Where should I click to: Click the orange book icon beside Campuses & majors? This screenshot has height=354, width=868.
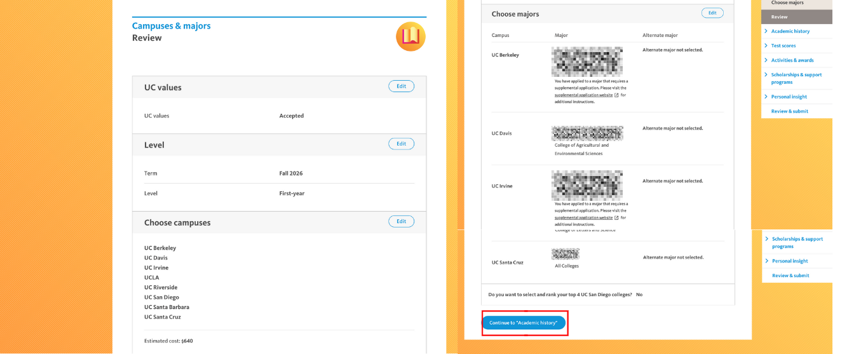pos(410,36)
